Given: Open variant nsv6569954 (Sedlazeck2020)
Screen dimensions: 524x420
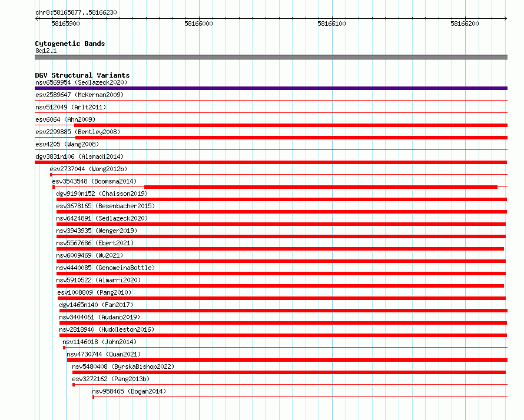Looking at the screenshot, I should [x=81, y=82].
